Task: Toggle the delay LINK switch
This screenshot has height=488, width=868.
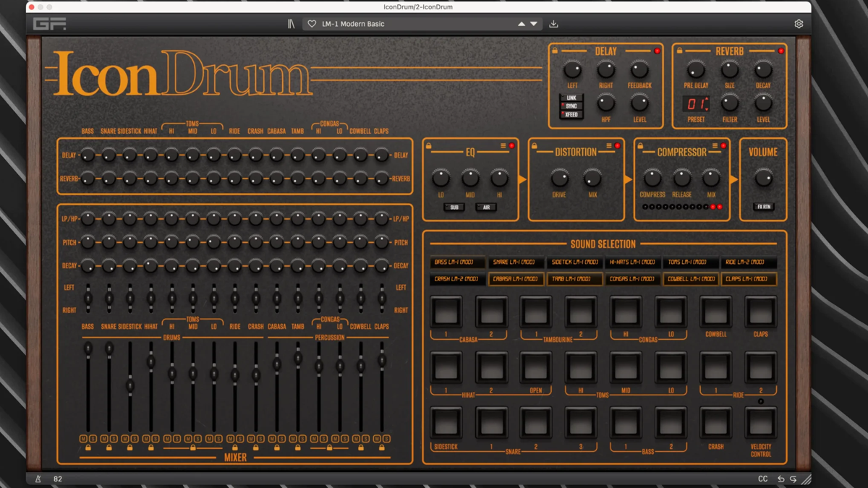Action: pos(571,98)
